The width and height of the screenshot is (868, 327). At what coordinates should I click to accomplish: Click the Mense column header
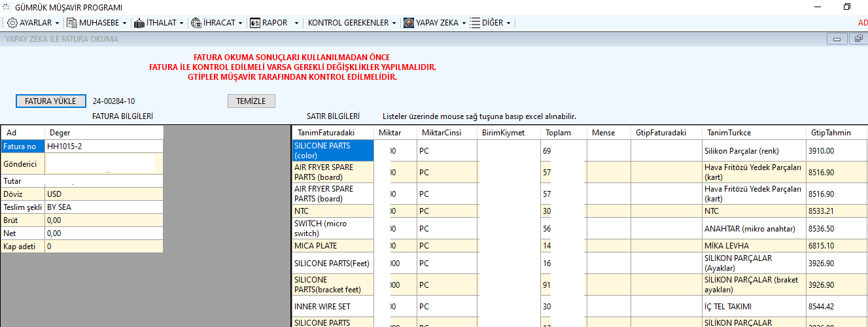coord(608,133)
